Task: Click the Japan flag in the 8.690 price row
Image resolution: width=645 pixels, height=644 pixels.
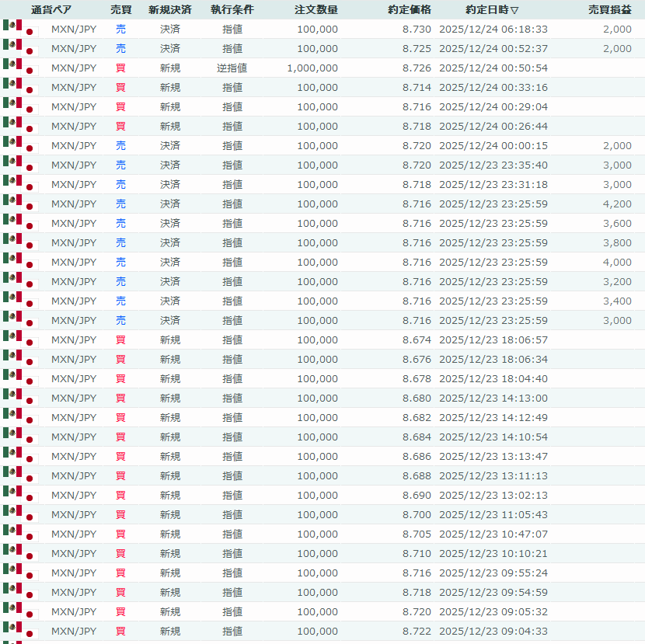Action: pyautogui.click(x=30, y=498)
